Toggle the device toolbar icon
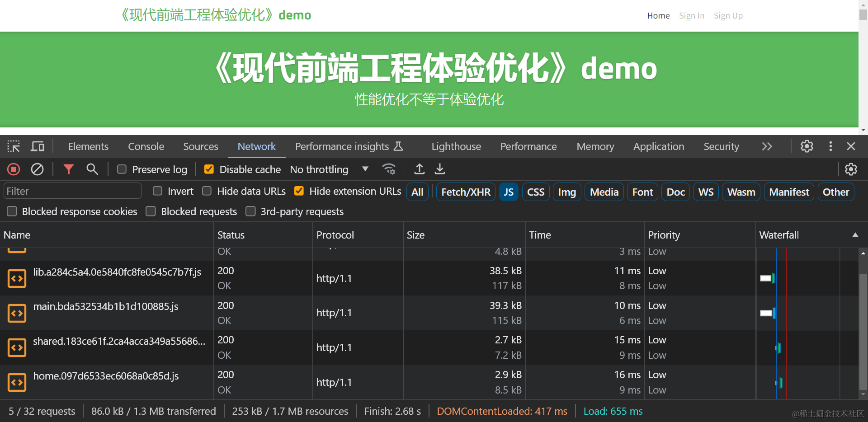This screenshot has width=868, height=422. pyautogui.click(x=38, y=146)
